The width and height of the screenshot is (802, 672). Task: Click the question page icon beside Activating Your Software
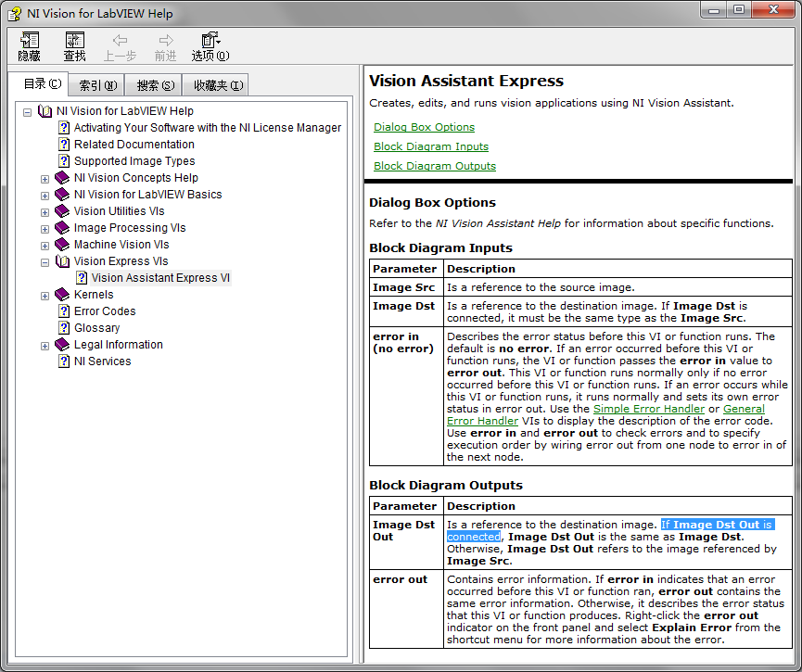coord(63,127)
